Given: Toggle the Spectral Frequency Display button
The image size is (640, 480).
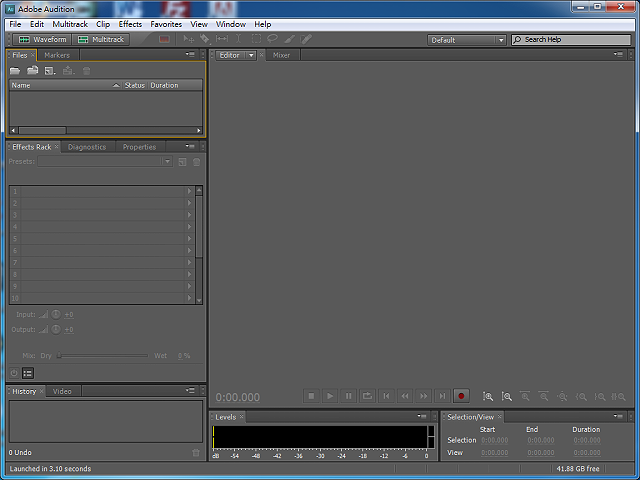Looking at the screenshot, I should 164,39.
